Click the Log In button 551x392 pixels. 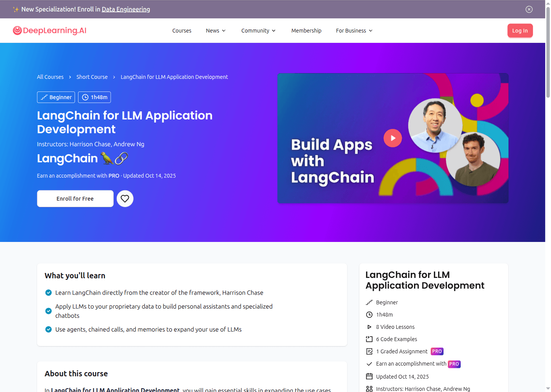tap(520, 31)
